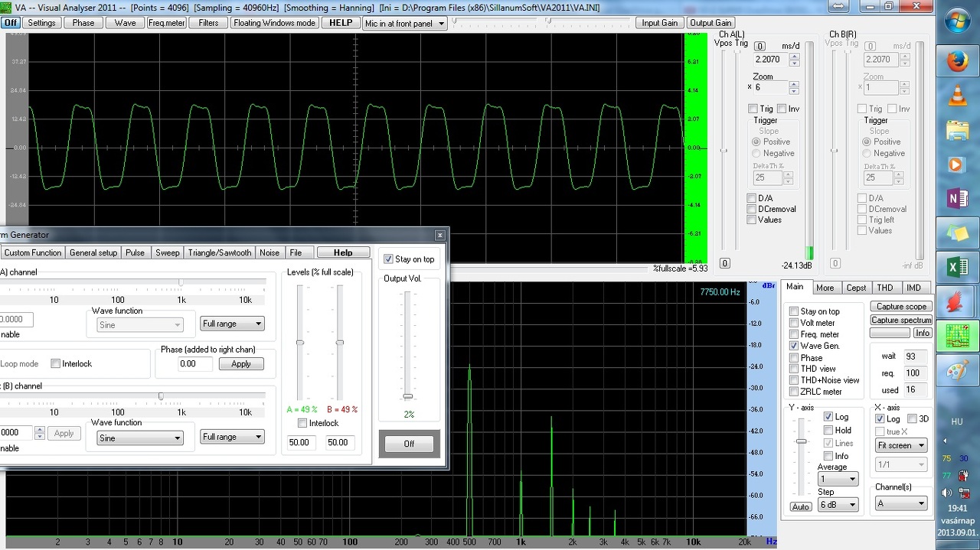This screenshot has width=980, height=550.
Task: Click the Phase value input field
Action: 194,364
